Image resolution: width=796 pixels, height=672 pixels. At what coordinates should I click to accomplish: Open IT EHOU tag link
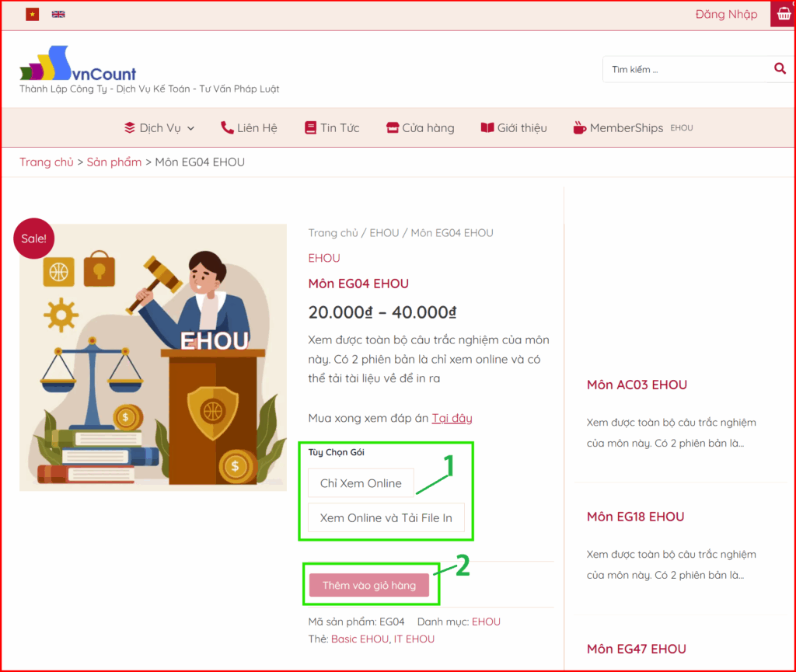(x=414, y=639)
